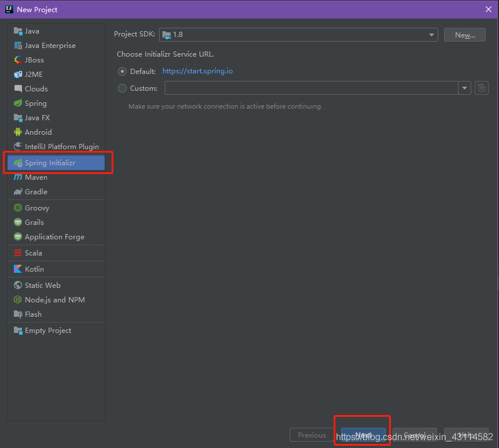Click the Cancel button
The height and width of the screenshot is (448, 499).
point(415,435)
